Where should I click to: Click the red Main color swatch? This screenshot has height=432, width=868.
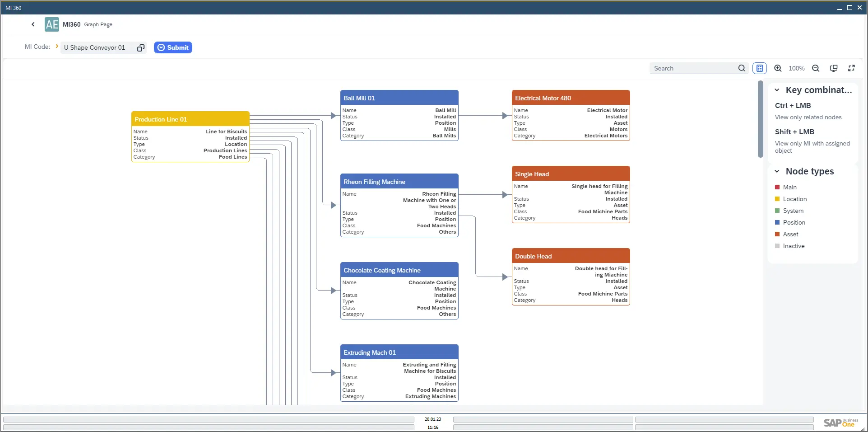tap(777, 187)
